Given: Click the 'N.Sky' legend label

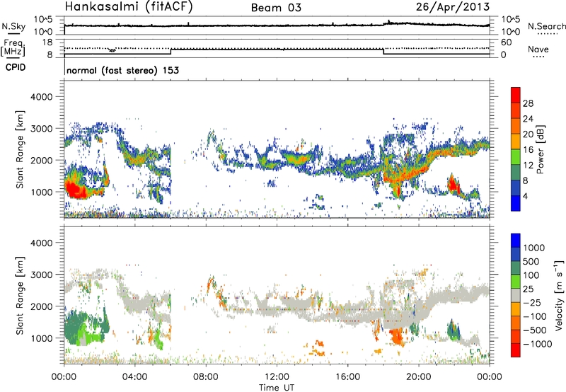Looking at the screenshot, I should tap(13, 26).
